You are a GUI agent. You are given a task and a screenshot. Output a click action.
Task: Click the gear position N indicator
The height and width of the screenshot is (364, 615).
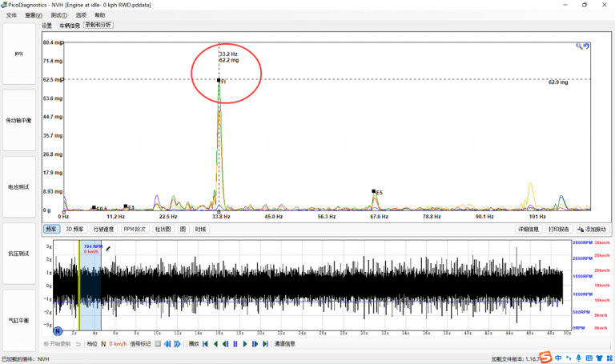click(103, 344)
